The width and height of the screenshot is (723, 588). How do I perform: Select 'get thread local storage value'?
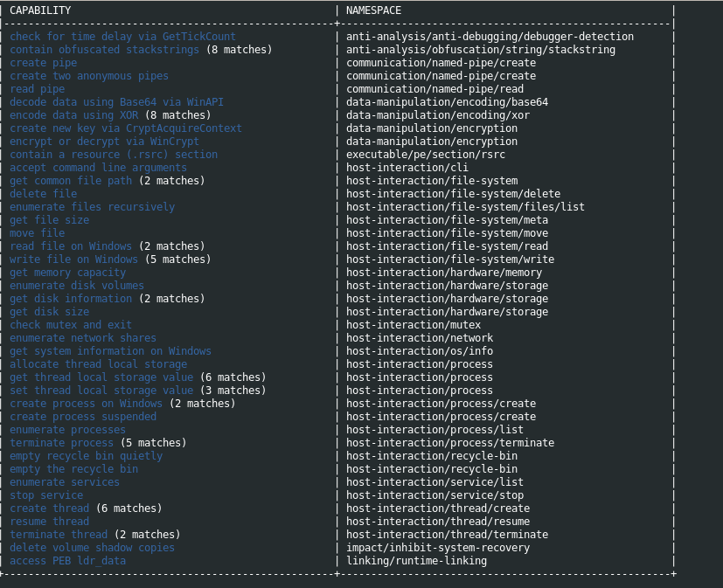101,377
